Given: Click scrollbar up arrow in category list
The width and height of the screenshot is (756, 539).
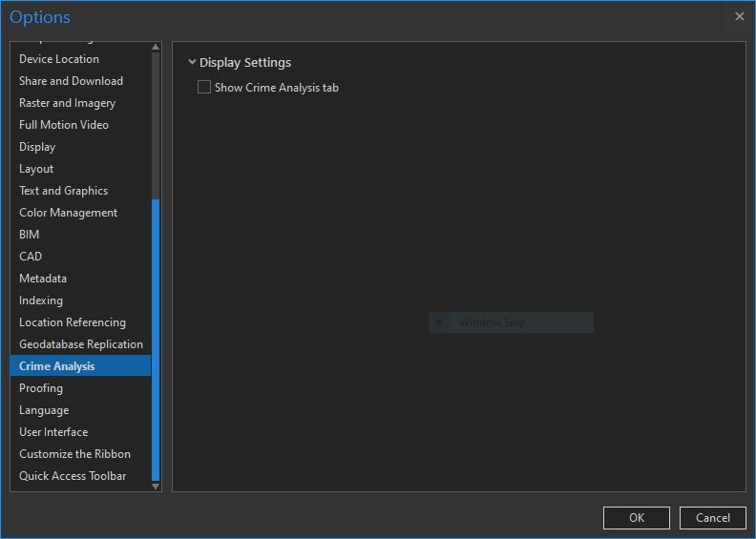Looking at the screenshot, I should 156,47.
